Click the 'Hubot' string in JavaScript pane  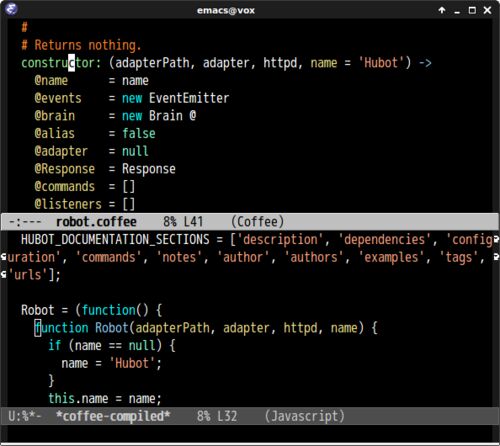click(x=132, y=363)
